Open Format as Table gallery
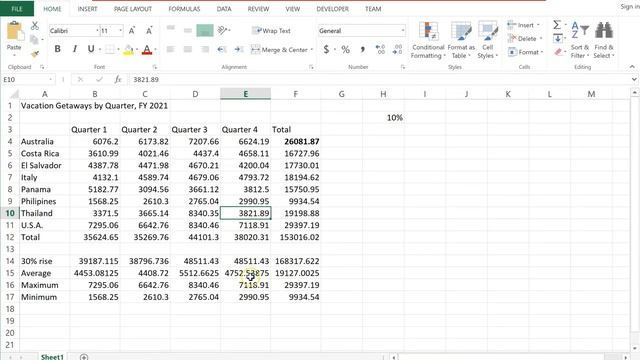Screen dimensions: 640x360 (x=461, y=40)
